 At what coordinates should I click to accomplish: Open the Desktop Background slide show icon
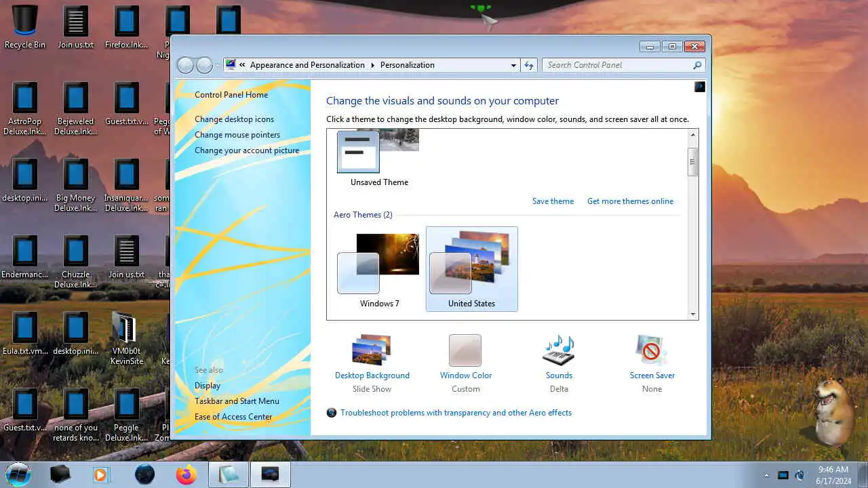point(372,351)
